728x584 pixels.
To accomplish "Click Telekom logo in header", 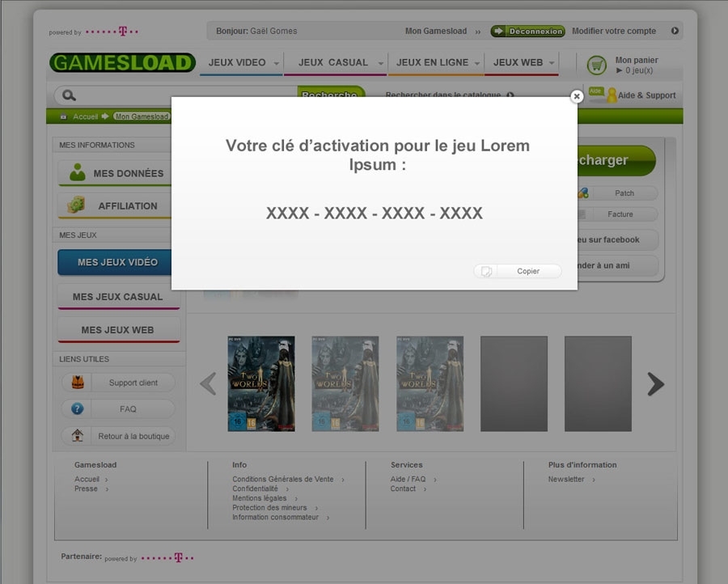I will click(x=112, y=32).
